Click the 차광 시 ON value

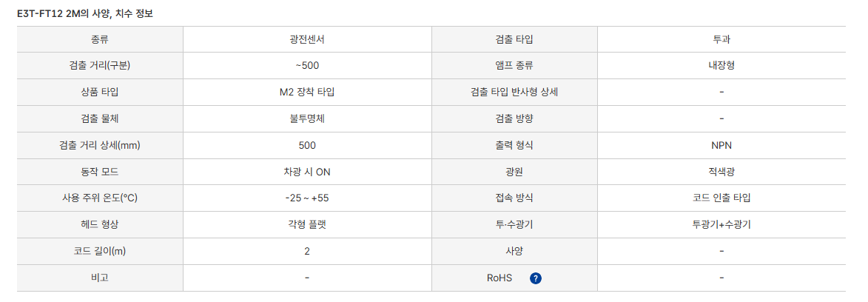[307, 172]
